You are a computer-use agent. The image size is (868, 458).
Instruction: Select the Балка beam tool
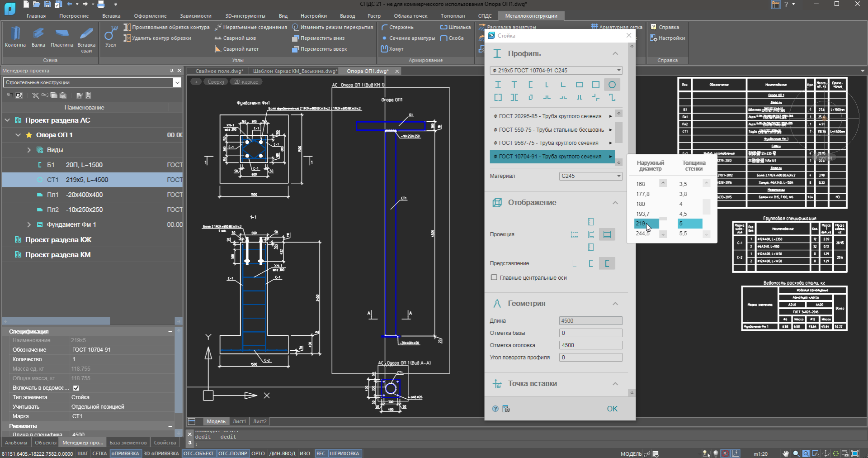[38, 37]
